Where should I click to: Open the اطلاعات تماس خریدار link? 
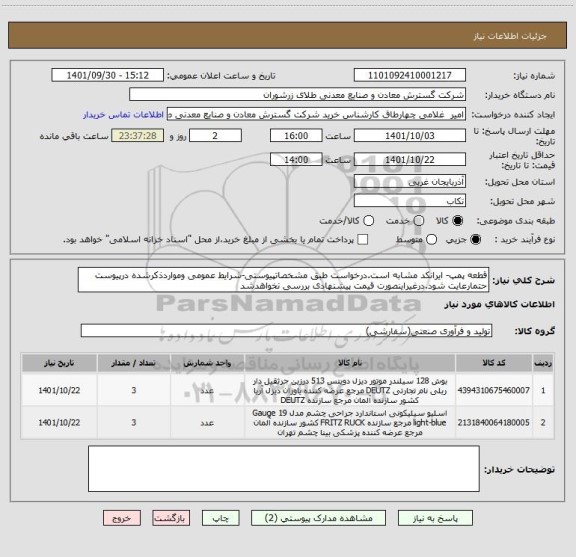[123, 115]
